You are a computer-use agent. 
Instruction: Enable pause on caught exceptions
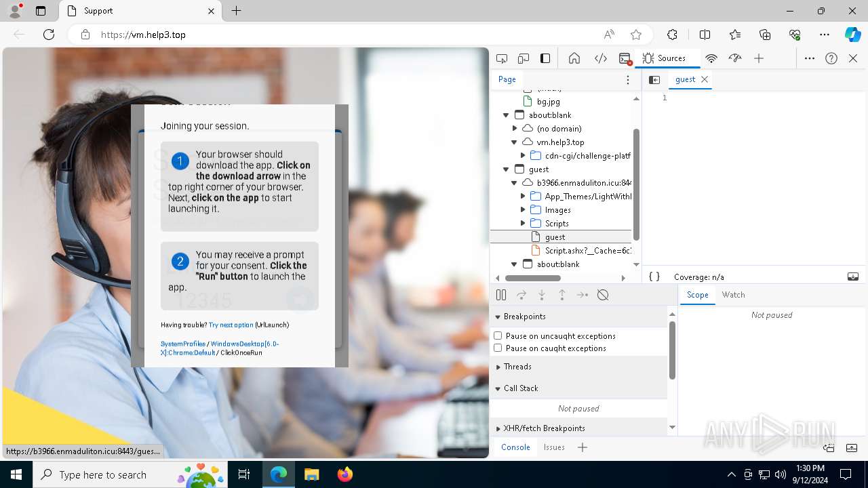498,348
